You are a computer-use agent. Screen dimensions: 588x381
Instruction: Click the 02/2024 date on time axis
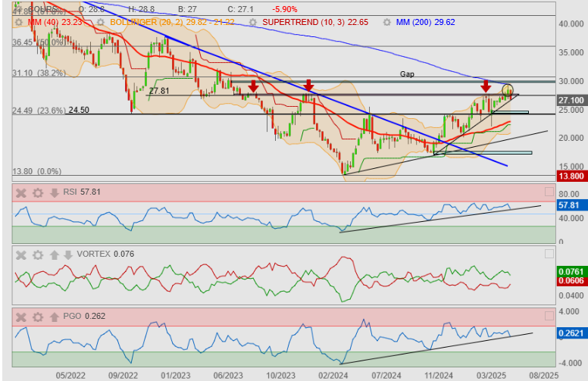[x=333, y=376]
